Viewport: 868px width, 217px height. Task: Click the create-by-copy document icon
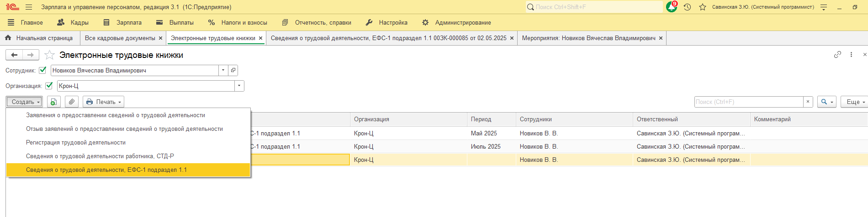click(54, 102)
